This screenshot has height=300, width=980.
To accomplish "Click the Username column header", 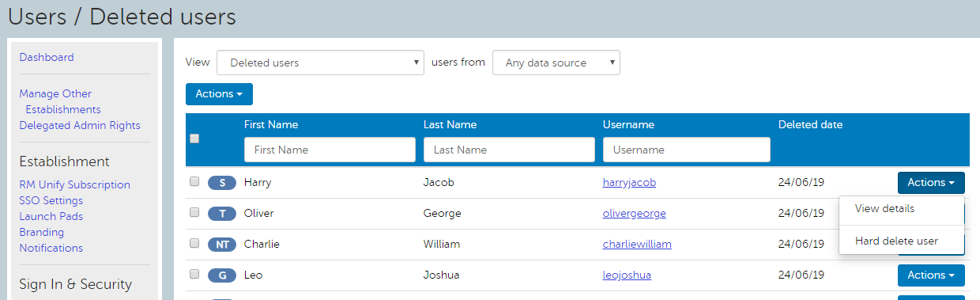I will (628, 124).
